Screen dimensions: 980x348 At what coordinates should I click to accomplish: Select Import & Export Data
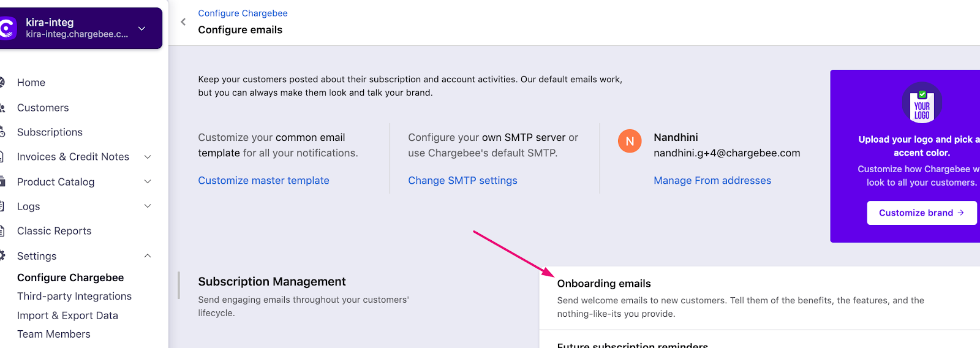67,316
